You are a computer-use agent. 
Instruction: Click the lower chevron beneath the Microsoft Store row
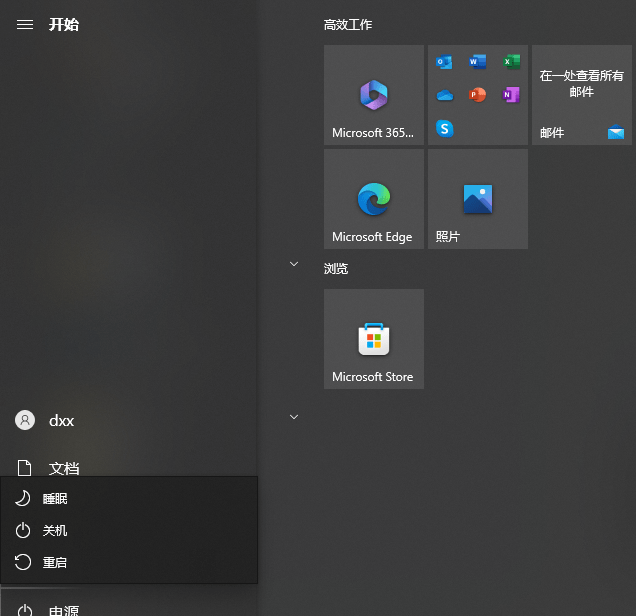coord(294,417)
